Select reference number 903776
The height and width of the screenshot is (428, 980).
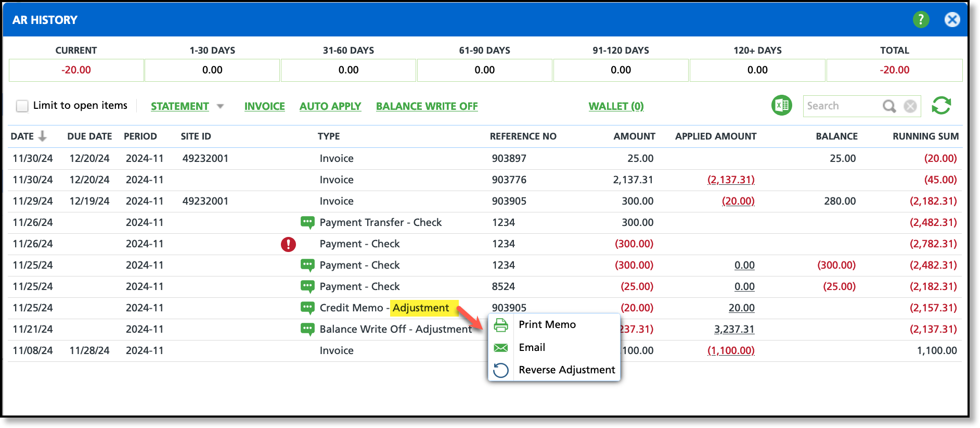tap(509, 180)
